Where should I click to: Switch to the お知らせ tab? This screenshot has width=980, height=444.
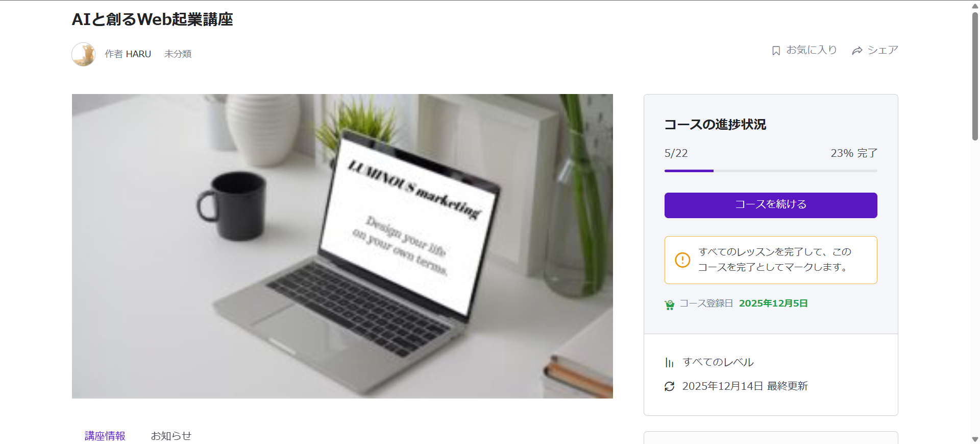[x=171, y=436]
